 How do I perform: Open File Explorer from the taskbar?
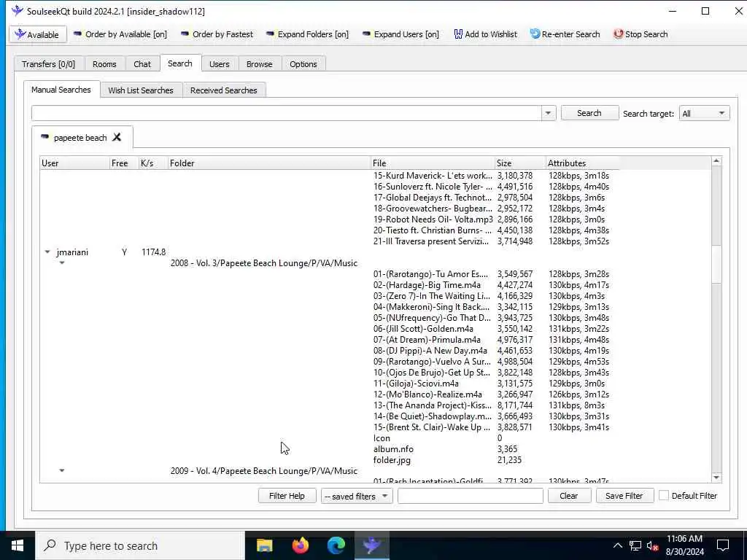[x=264, y=545]
